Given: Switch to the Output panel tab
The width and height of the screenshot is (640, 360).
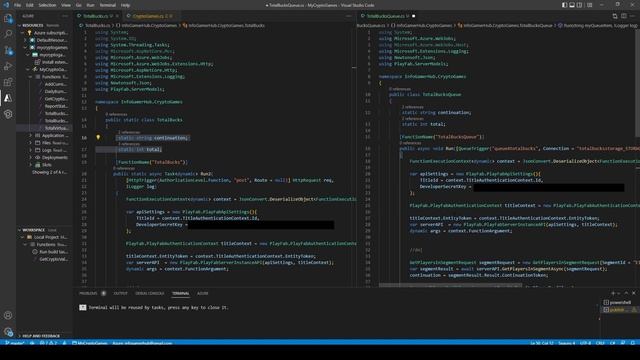Looking at the screenshot, I should tap(120, 293).
